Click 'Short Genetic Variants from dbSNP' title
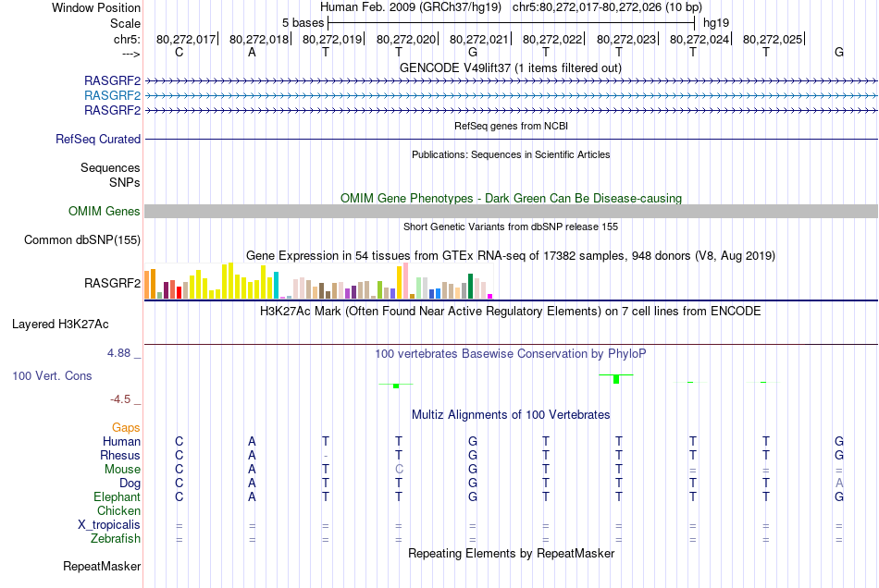 [511, 227]
